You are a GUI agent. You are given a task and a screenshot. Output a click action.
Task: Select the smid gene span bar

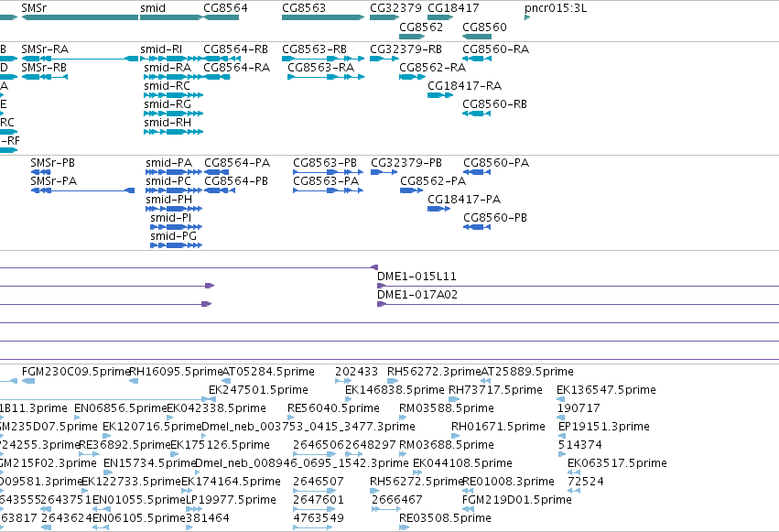click(171, 17)
